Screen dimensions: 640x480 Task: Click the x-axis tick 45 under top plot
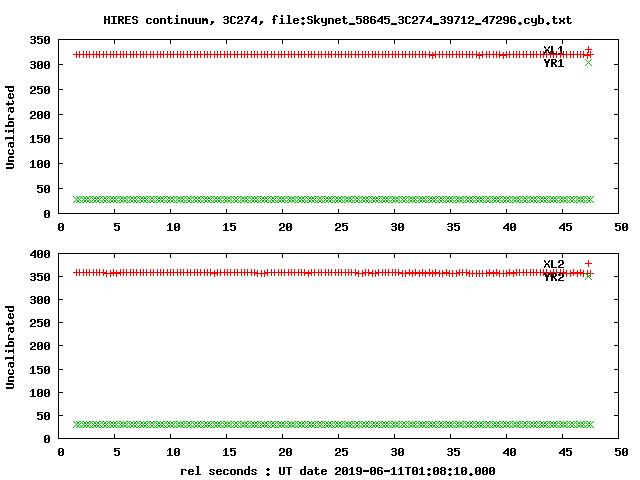pos(565,227)
